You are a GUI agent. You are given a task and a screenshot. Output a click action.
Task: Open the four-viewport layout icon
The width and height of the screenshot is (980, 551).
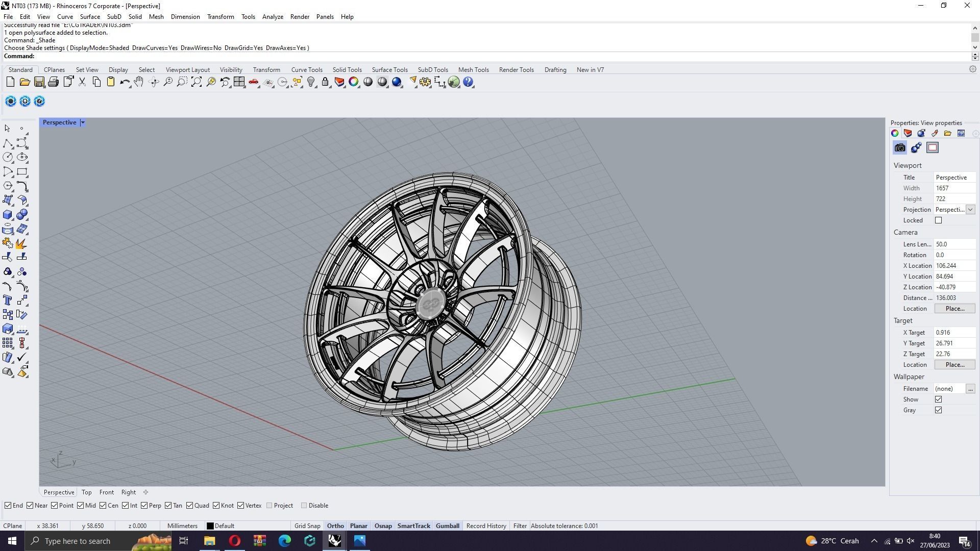(x=239, y=82)
